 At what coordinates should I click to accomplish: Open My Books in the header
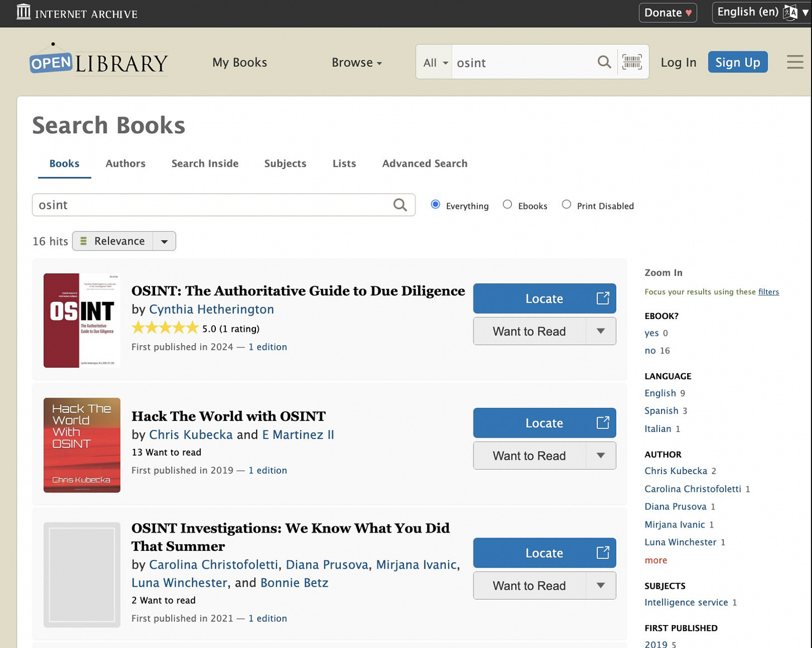pyautogui.click(x=240, y=62)
